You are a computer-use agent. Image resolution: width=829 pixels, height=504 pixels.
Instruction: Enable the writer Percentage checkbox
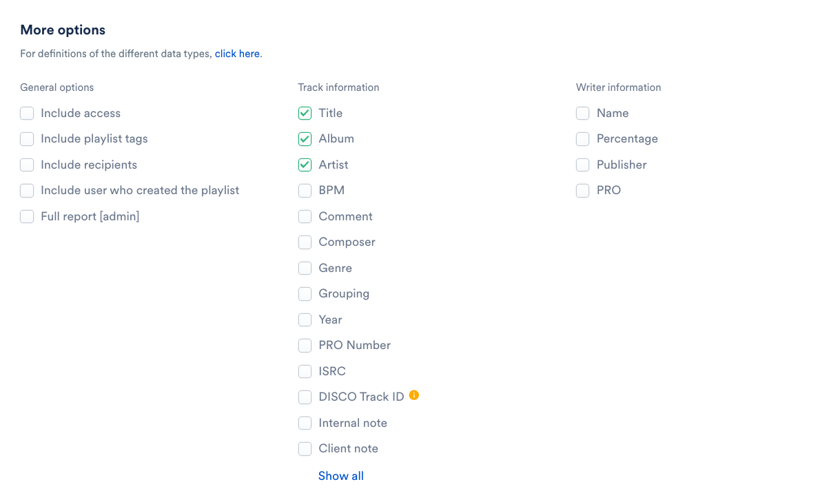583,139
